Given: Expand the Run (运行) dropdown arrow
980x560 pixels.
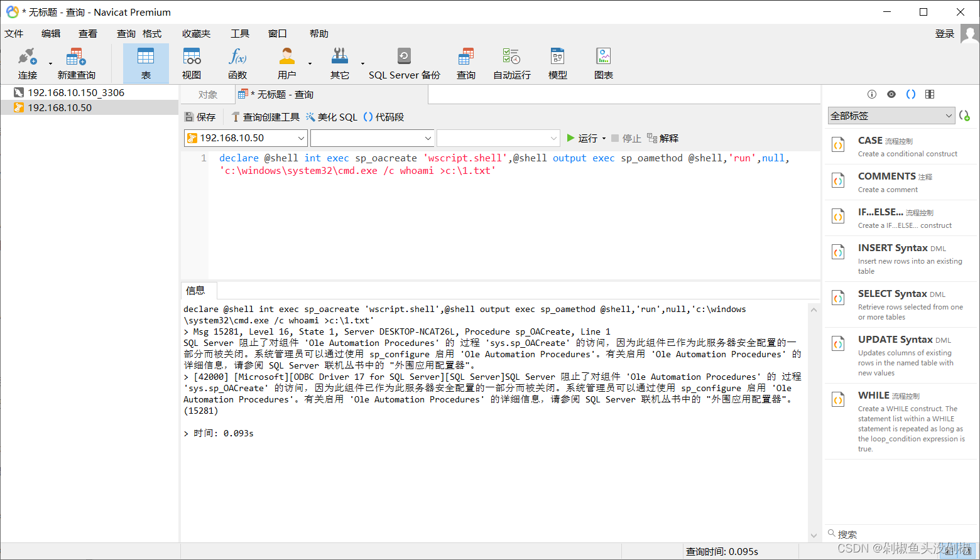Looking at the screenshot, I should tap(604, 138).
